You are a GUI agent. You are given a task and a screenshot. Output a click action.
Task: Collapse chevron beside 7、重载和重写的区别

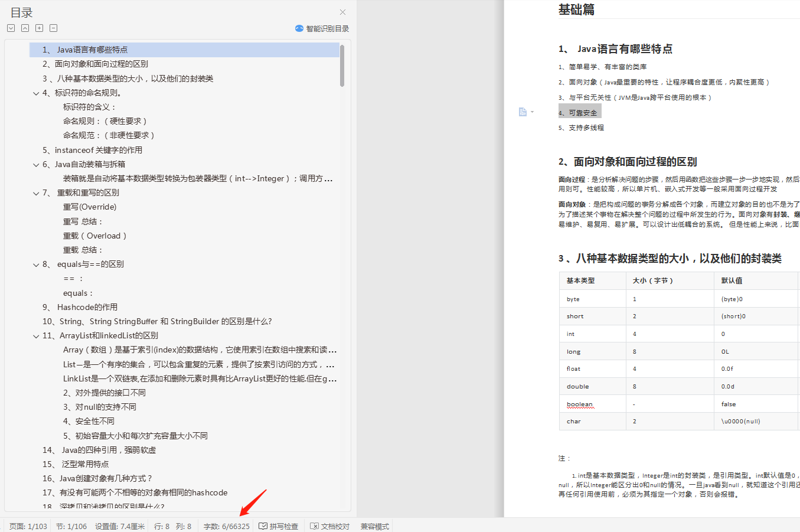pos(36,193)
